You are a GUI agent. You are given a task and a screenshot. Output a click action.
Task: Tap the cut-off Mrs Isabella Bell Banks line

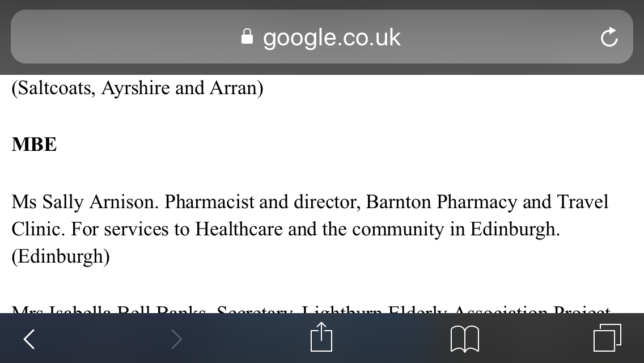[311, 309]
